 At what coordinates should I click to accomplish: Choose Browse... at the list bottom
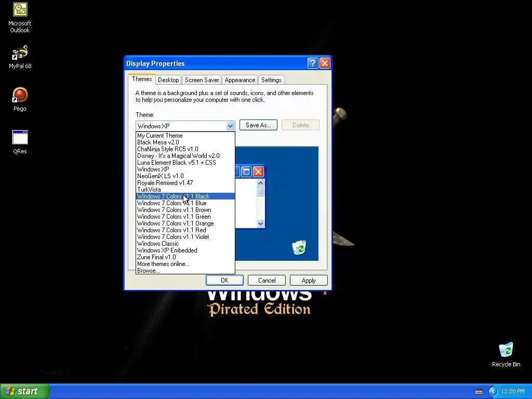[185, 270]
